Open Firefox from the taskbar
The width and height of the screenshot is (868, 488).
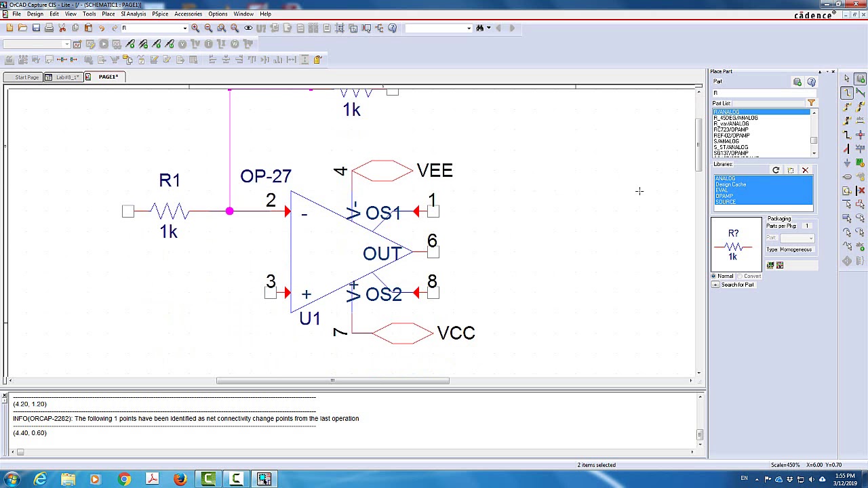click(180, 480)
